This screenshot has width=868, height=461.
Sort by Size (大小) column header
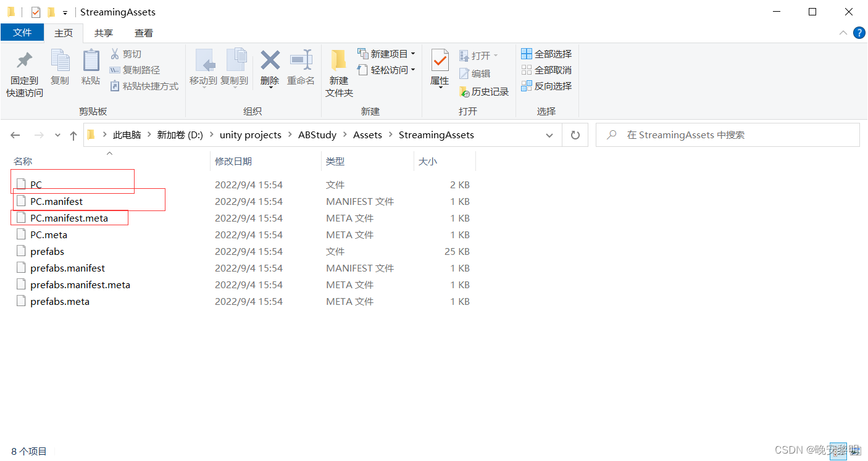444,161
